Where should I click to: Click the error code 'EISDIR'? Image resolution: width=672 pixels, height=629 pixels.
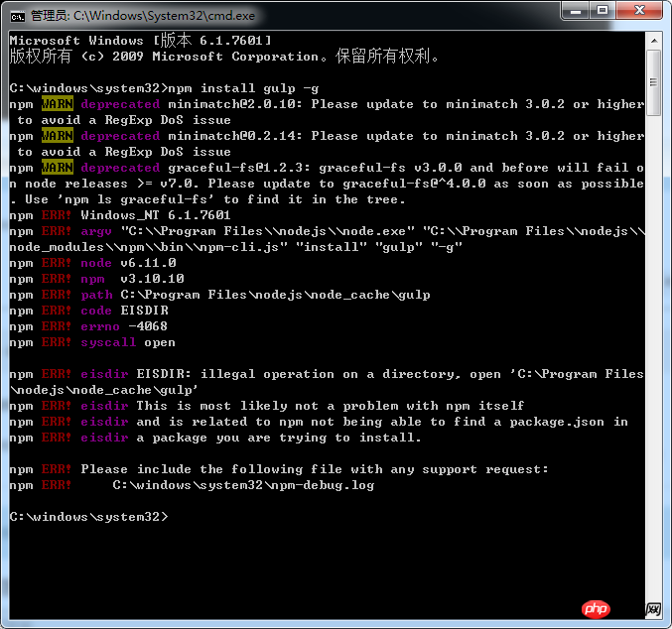(x=145, y=311)
